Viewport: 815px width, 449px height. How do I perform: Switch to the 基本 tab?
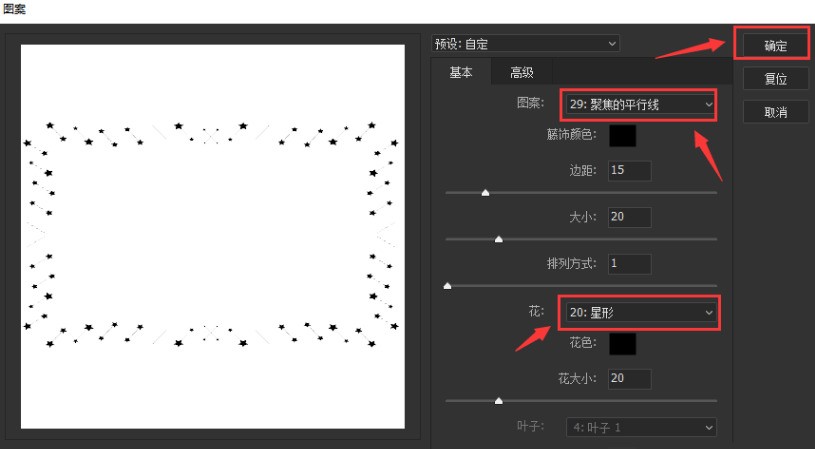point(461,72)
